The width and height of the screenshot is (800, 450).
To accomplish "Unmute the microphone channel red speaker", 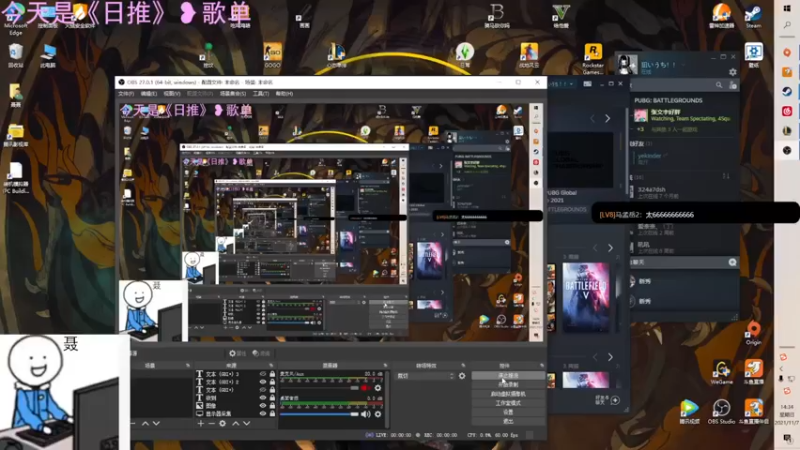I will click(x=365, y=388).
